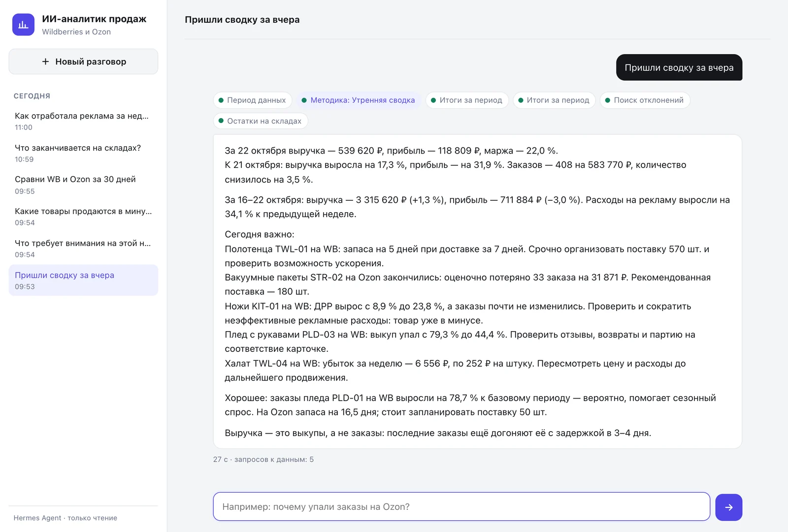Click the 'СЕГОДНЯ' section label
The height and width of the screenshot is (532, 788).
[32, 96]
